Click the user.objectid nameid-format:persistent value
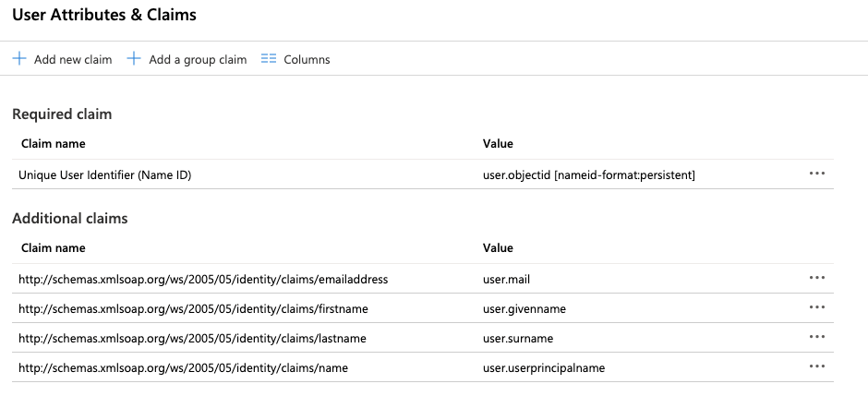This screenshot has height=396, width=868. coord(588,174)
